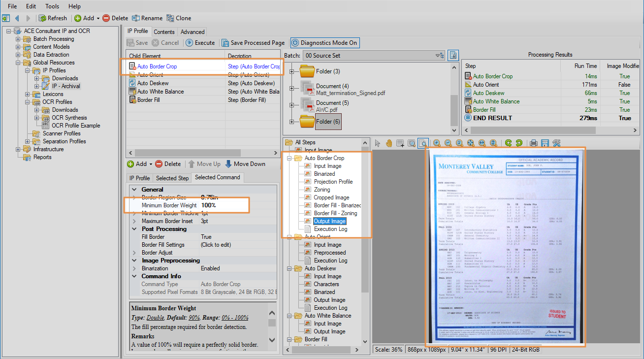The image size is (644, 359).
Task: Toggle the page magnifier tool
Action: tap(423, 143)
